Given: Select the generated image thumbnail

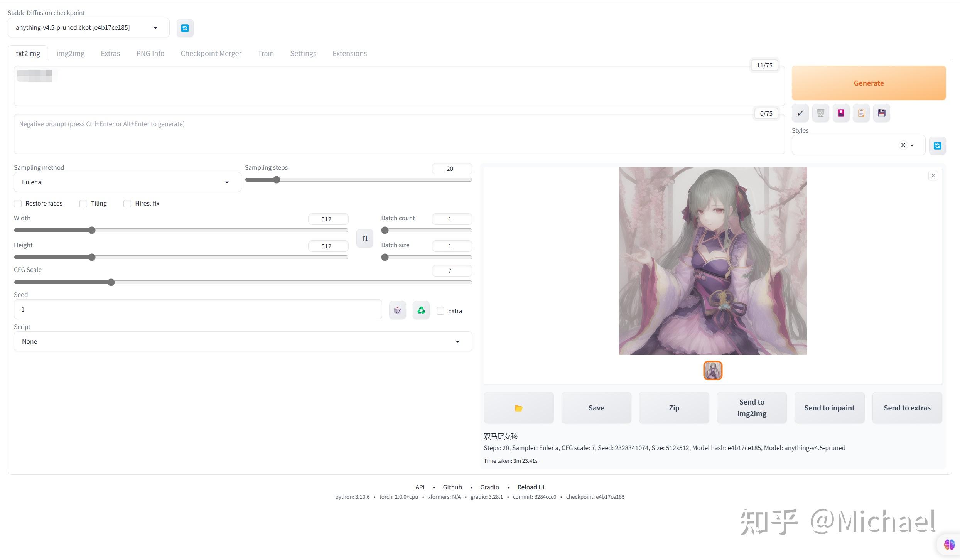Looking at the screenshot, I should pyautogui.click(x=712, y=370).
